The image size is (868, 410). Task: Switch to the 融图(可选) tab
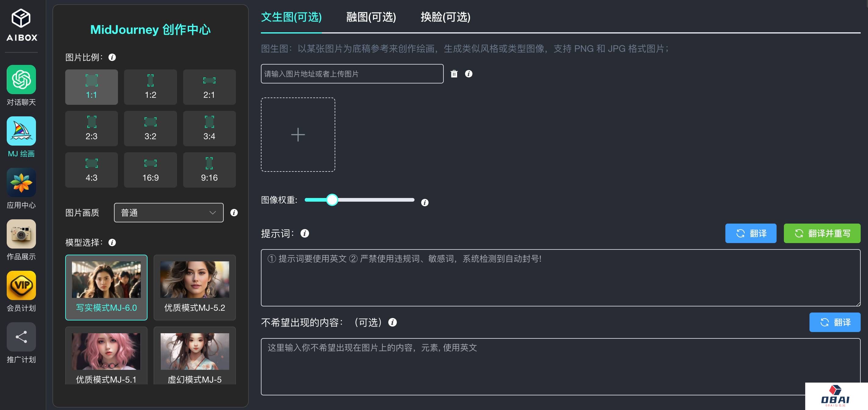(x=371, y=17)
